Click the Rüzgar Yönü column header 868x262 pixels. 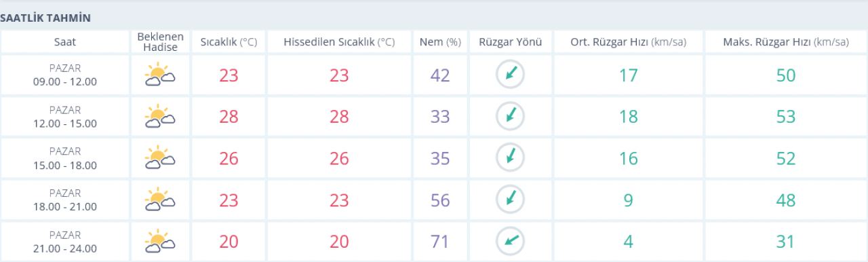[510, 41]
